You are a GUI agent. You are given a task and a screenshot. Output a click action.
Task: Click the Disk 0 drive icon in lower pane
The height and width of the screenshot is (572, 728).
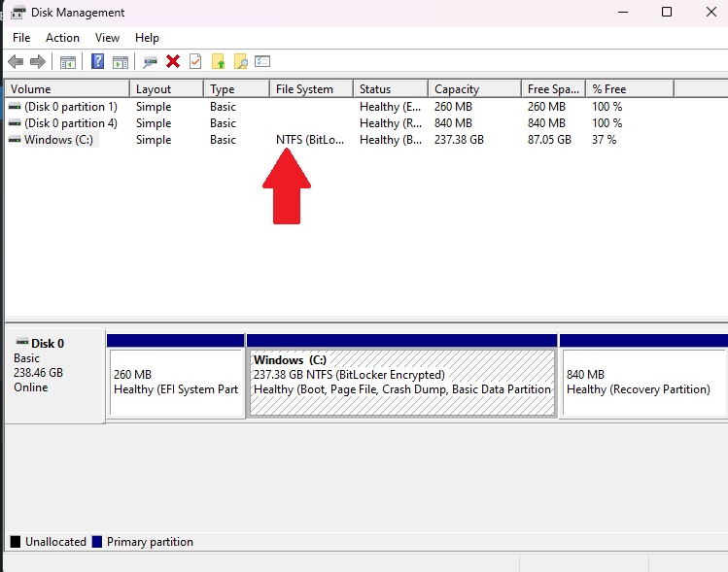[21, 343]
